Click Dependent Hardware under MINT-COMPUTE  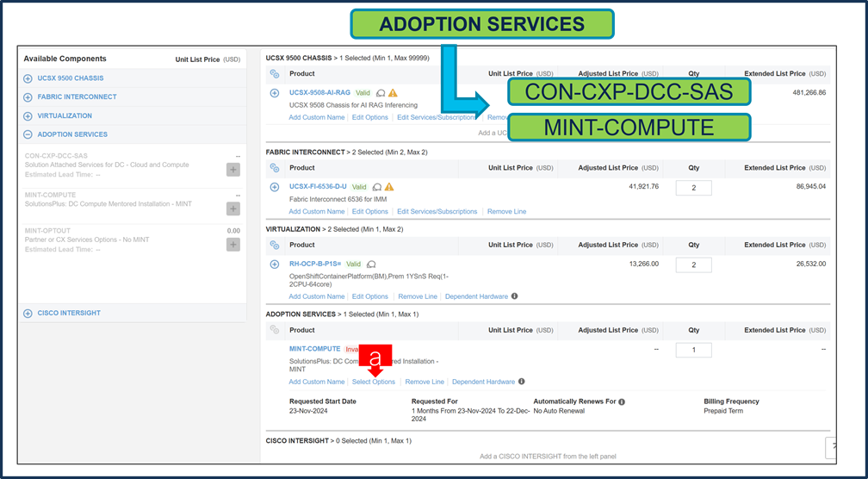483,383
